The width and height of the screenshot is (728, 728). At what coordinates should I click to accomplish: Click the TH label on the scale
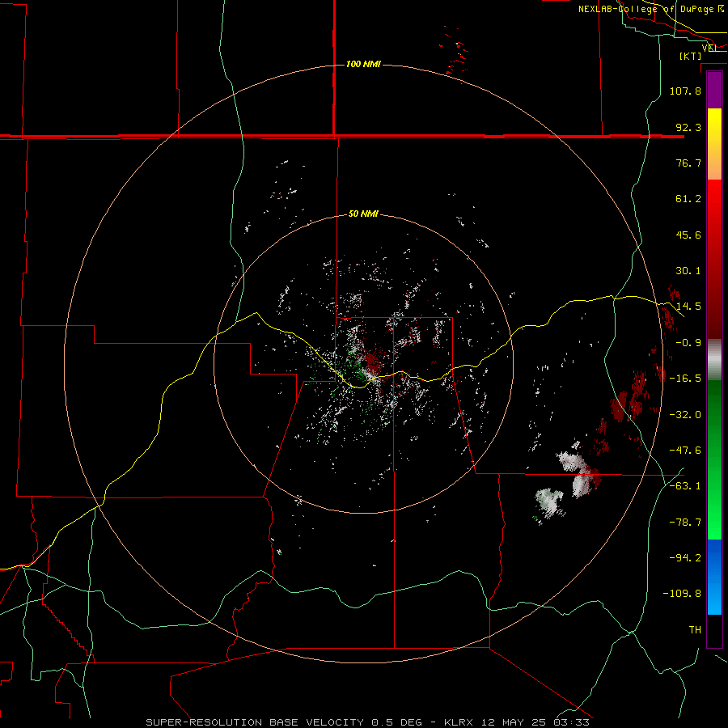point(695,630)
